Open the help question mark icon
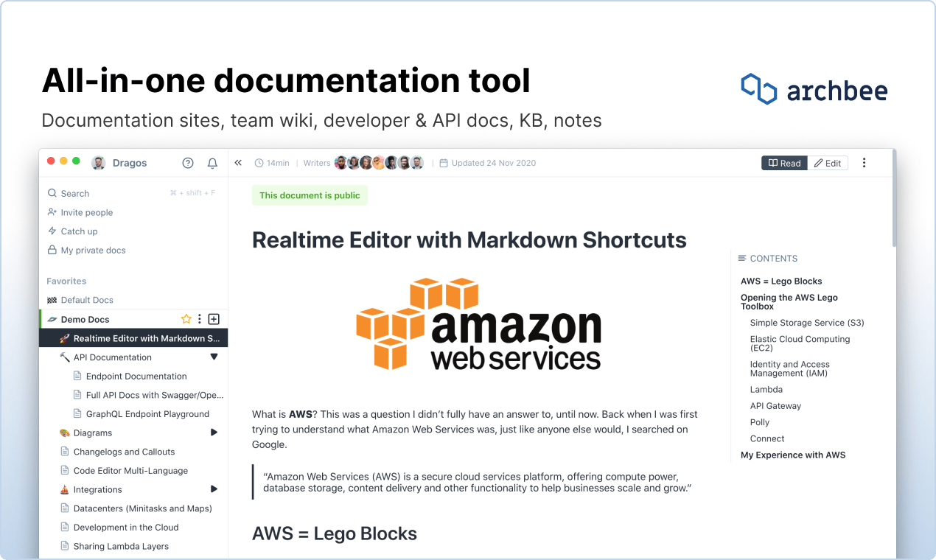936x560 pixels. [x=188, y=163]
